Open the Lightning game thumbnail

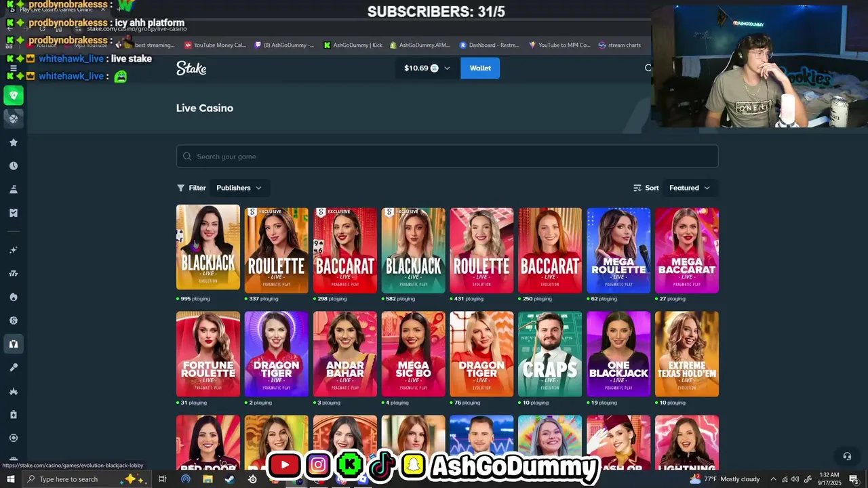click(x=687, y=443)
